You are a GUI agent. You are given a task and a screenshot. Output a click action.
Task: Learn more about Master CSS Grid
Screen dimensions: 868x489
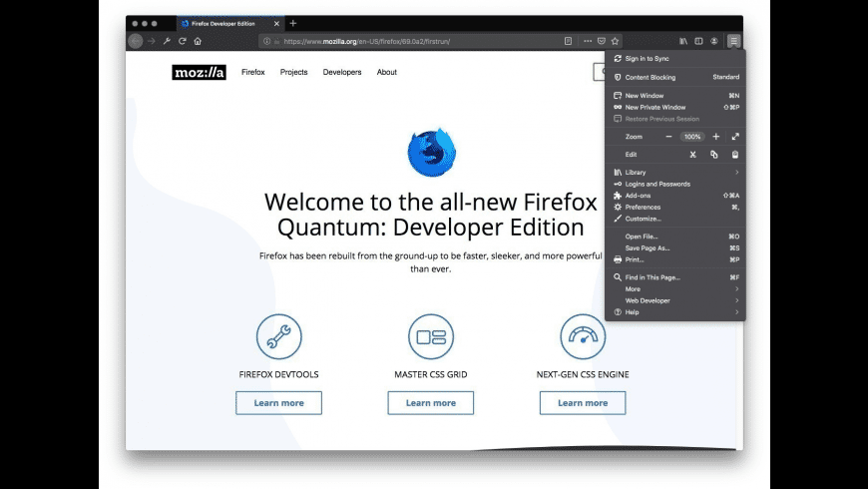point(431,402)
